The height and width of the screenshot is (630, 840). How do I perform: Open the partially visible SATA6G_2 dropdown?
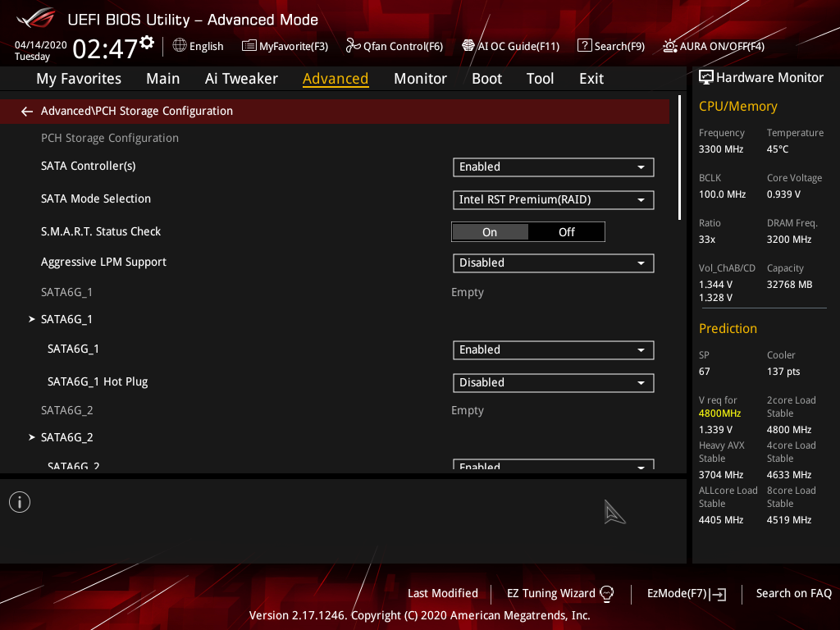click(553, 464)
